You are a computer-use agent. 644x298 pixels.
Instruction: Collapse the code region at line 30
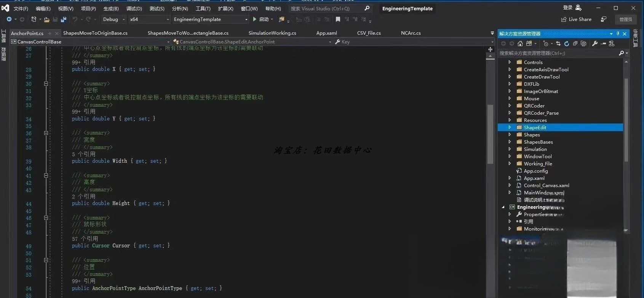pyautogui.click(x=46, y=83)
